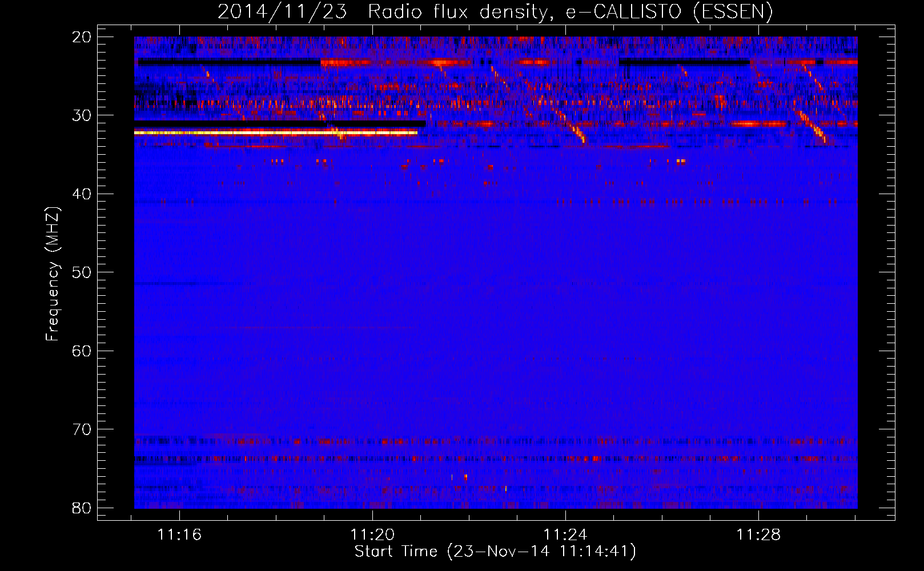The width and height of the screenshot is (924, 571).
Task: Click the date '2014/11/23' in the title
Action: pyautogui.click(x=282, y=11)
